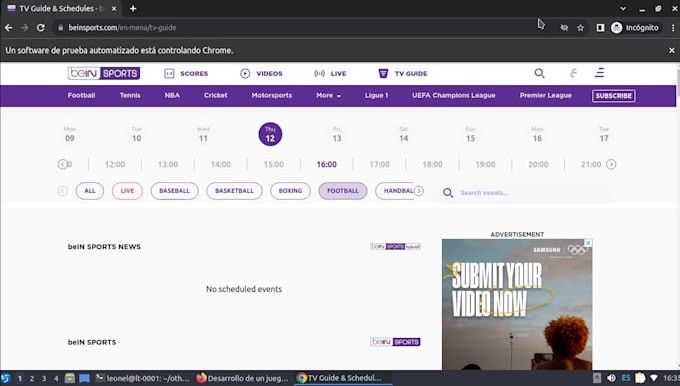This screenshot has height=386, width=680.
Task: Select Saturday 14 in the date strip
Action: tap(404, 134)
